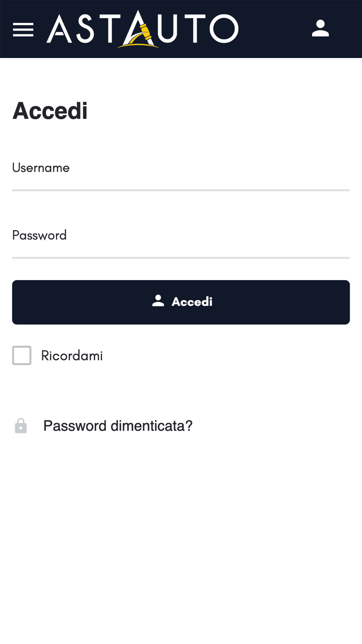Viewport: 362px width, 644px height.
Task: Focus the Username input field
Action: tap(181, 177)
